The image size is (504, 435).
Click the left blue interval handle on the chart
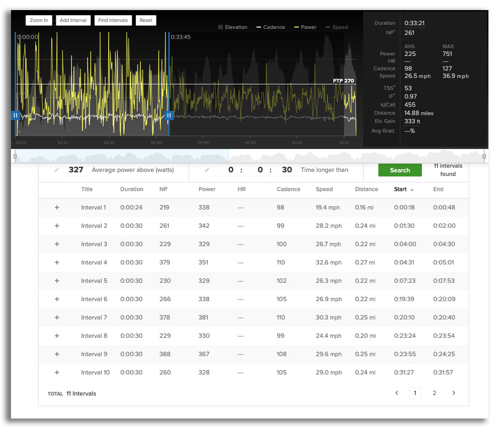coord(15,116)
